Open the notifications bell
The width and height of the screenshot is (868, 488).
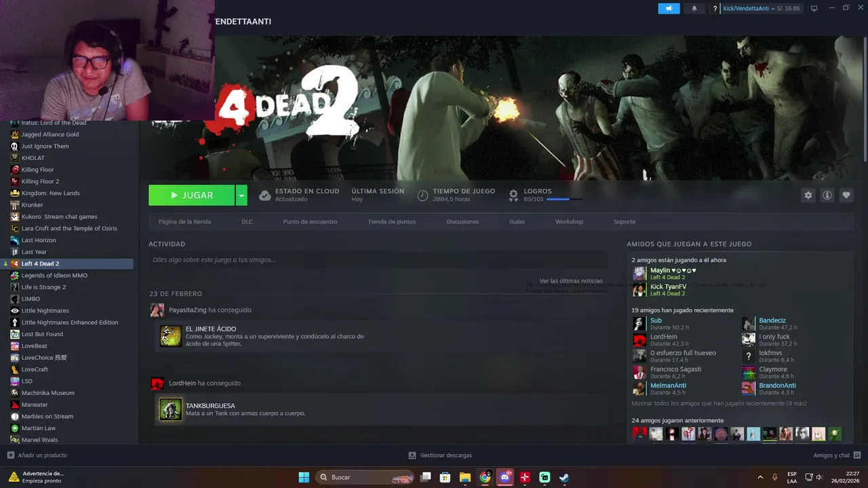coord(694,9)
